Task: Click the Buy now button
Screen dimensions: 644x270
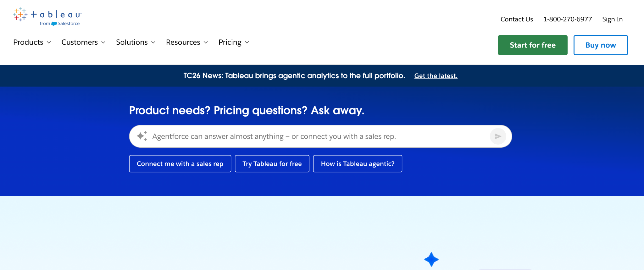Action: pos(601,45)
